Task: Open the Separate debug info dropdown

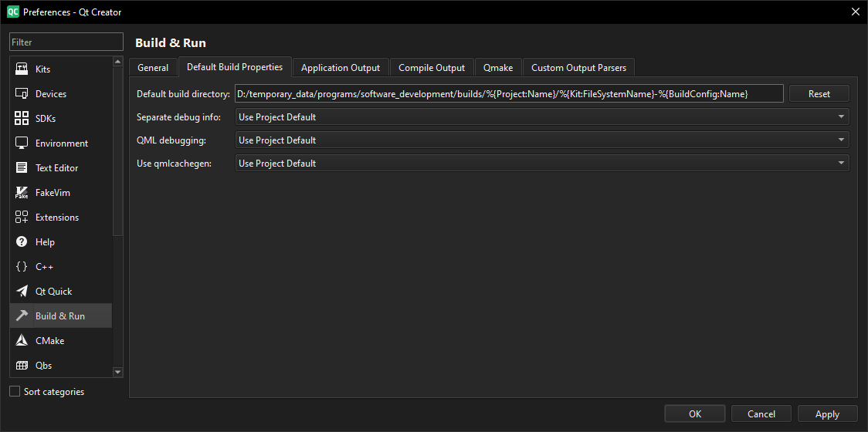Action: (x=542, y=116)
